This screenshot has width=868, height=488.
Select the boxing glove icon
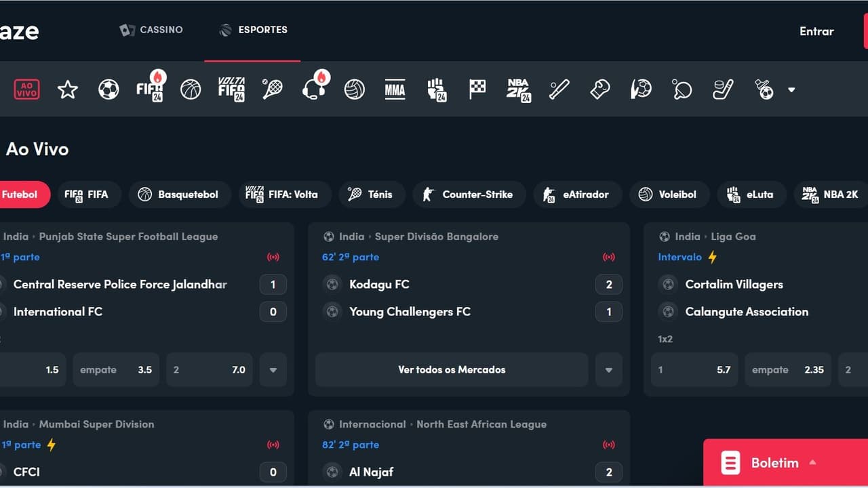600,89
